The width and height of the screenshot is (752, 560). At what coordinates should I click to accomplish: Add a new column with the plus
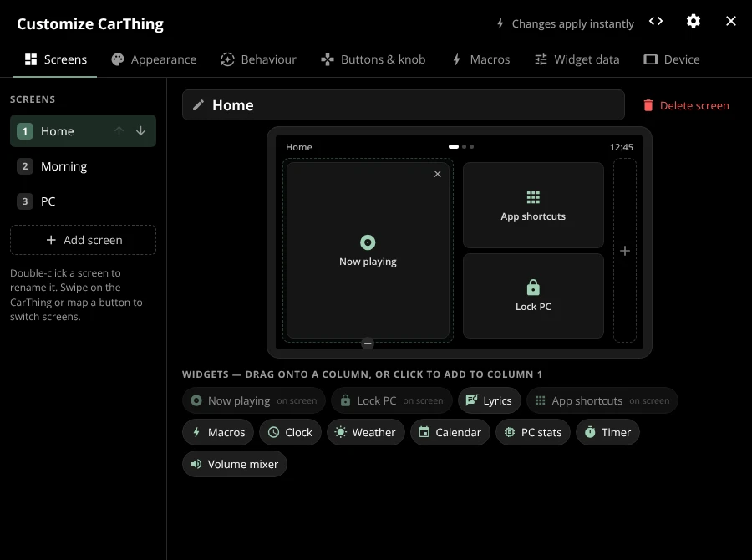pyautogui.click(x=624, y=251)
